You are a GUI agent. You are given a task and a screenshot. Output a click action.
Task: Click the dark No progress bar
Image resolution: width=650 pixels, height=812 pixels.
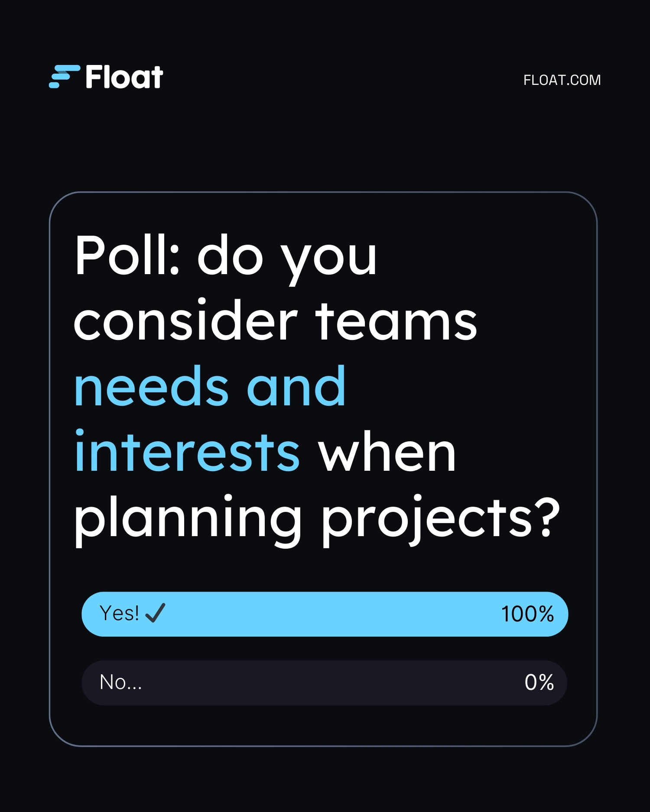click(325, 683)
